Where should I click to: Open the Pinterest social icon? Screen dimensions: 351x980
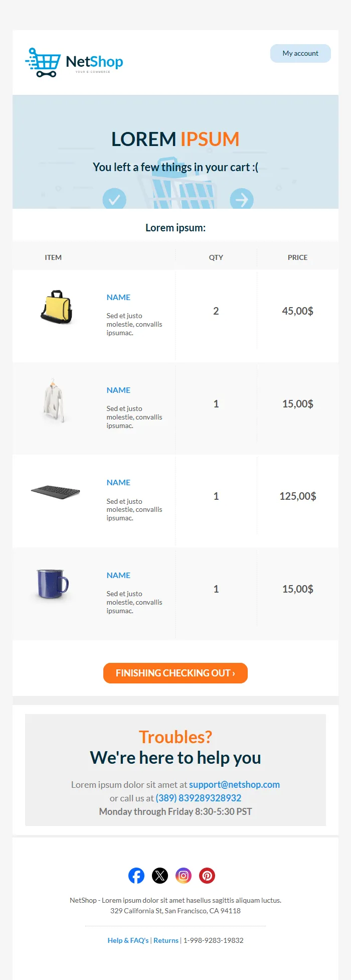(207, 876)
